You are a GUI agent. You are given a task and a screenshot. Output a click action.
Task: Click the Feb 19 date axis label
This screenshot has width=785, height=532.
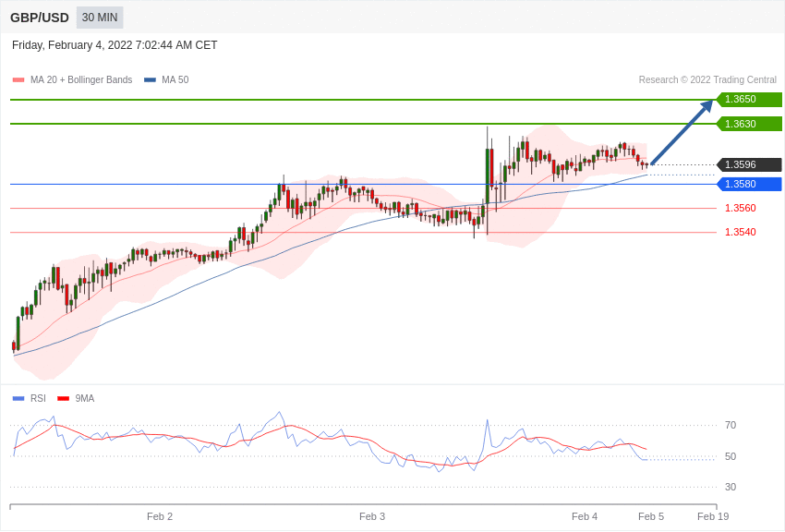click(713, 516)
